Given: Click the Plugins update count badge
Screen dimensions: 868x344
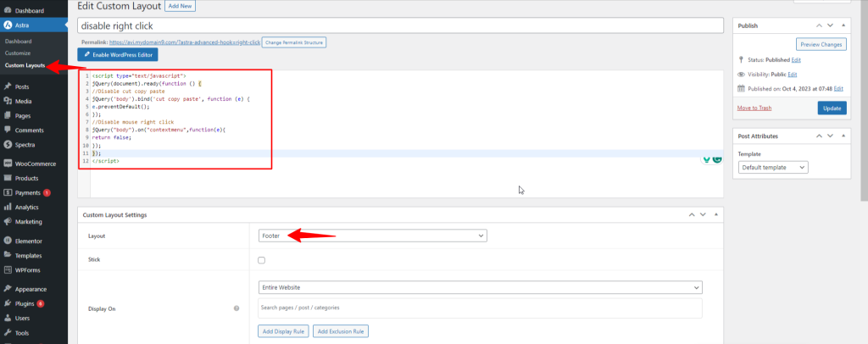Looking at the screenshot, I should 41,303.
